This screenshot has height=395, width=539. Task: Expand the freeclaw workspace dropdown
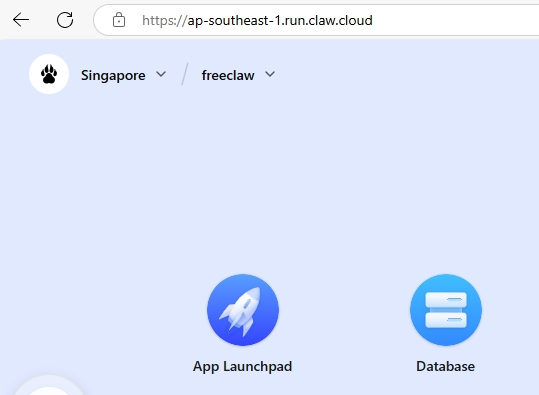click(x=238, y=75)
